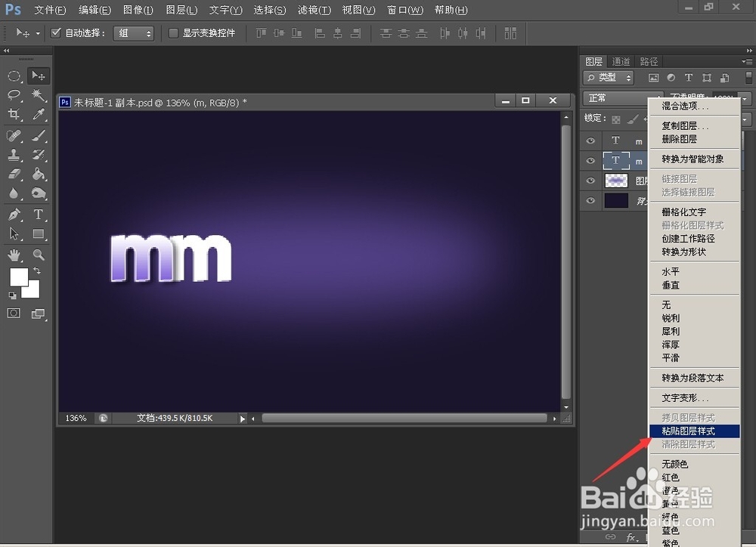Screen dimensions: 756x547
Task: Toggle the 自动选择 checkbox
Action: [56, 32]
